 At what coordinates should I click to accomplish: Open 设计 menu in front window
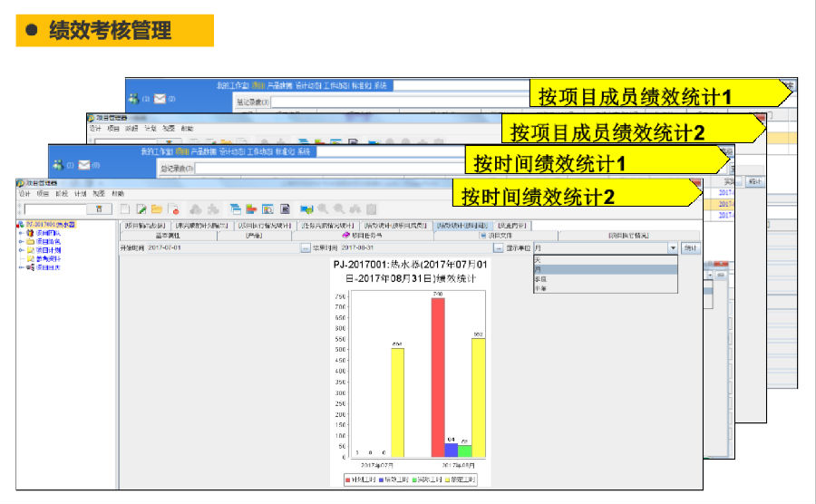pos(24,193)
